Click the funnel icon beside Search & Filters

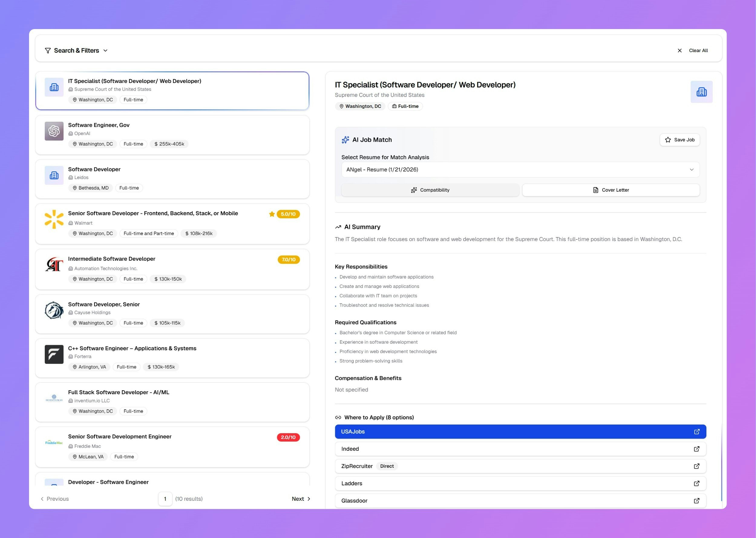coord(48,50)
